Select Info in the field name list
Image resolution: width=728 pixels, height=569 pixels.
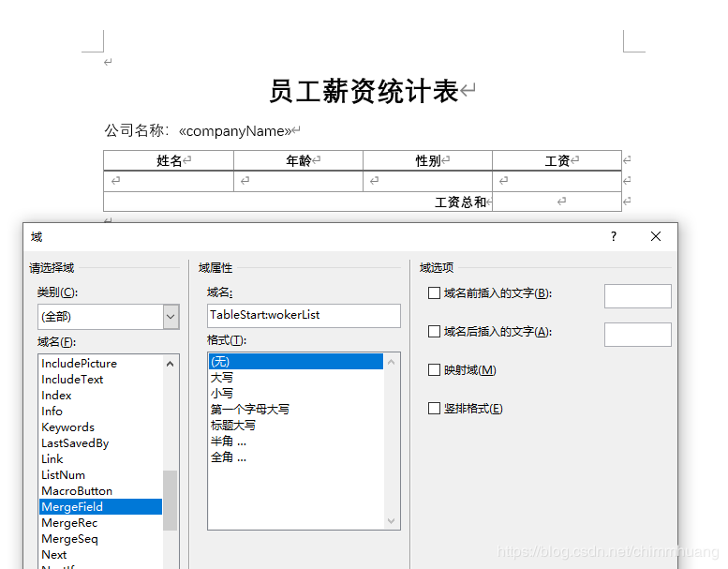101,412
